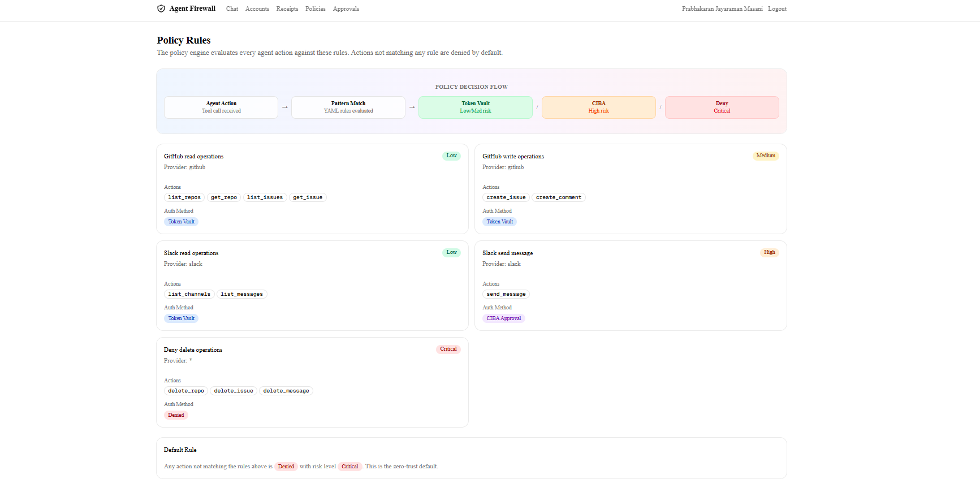Click the list_repos action chip

coord(184,197)
